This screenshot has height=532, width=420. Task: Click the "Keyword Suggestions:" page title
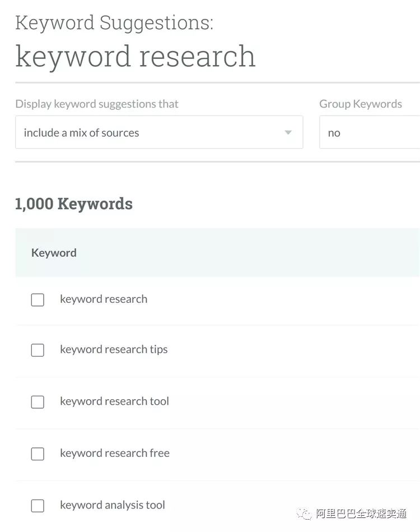click(x=114, y=23)
